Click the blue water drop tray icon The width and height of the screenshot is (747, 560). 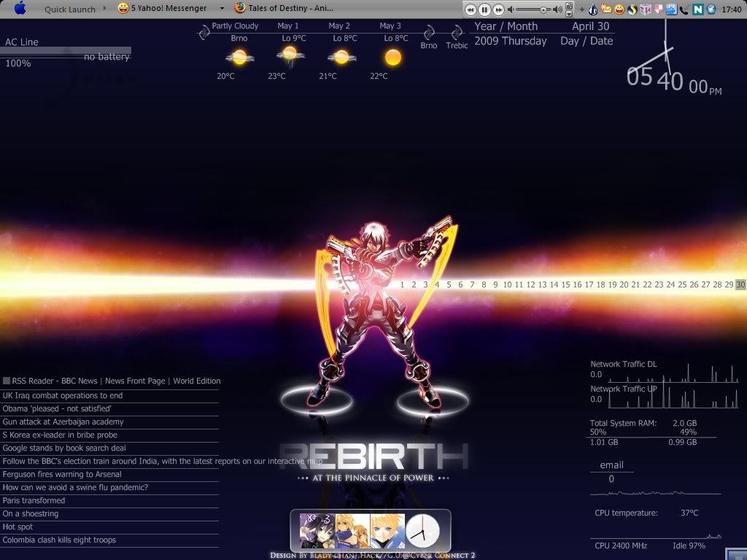(x=593, y=9)
